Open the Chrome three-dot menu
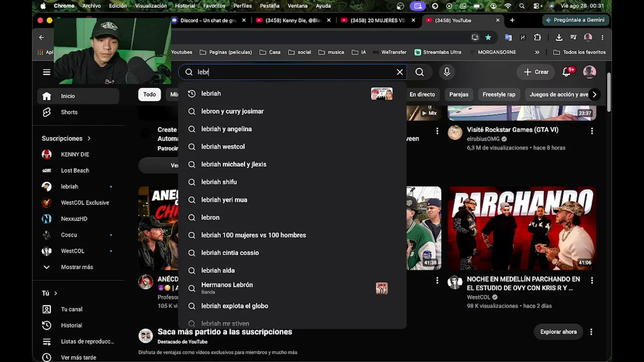This screenshot has width=644, height=362. [602, 37]
